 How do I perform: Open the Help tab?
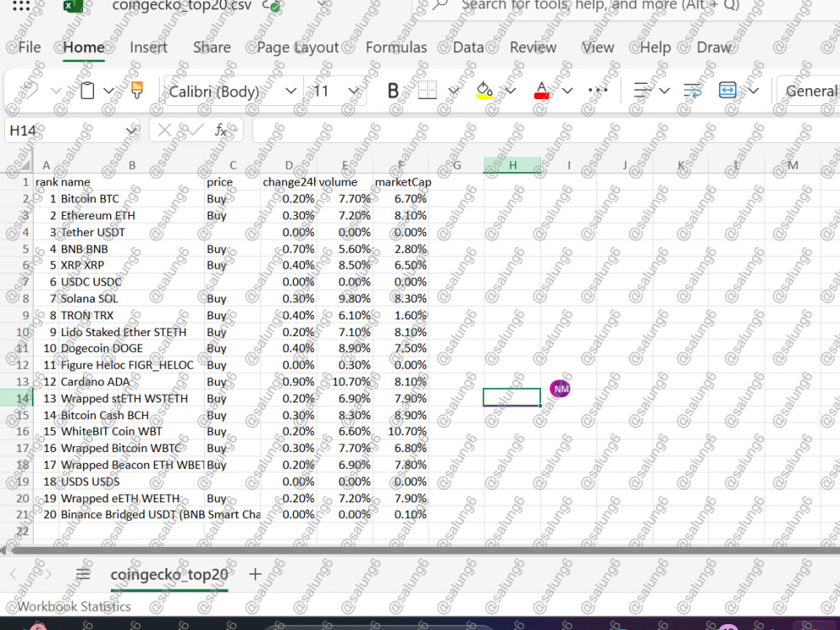coord(655,47)
